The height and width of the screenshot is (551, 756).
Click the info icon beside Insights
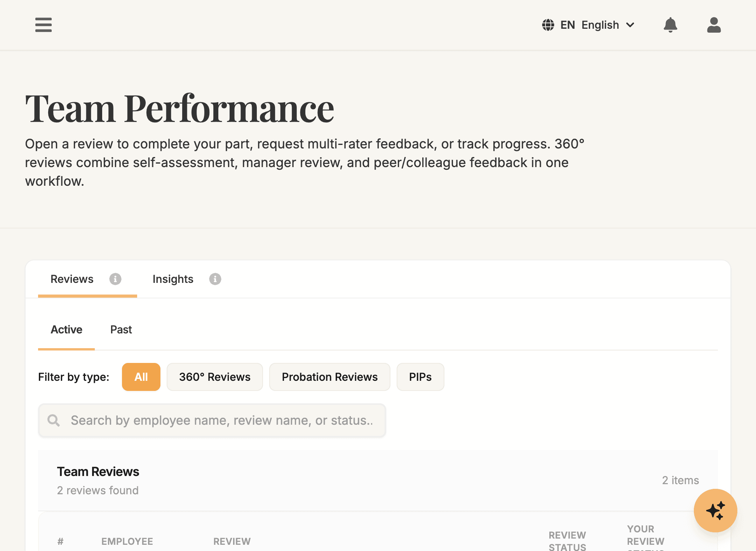point(215,279)
